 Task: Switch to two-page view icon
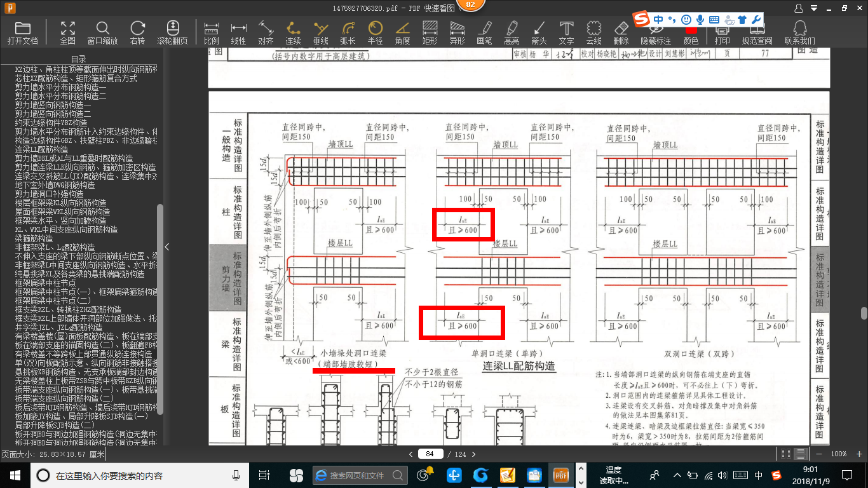pos(787,454)
